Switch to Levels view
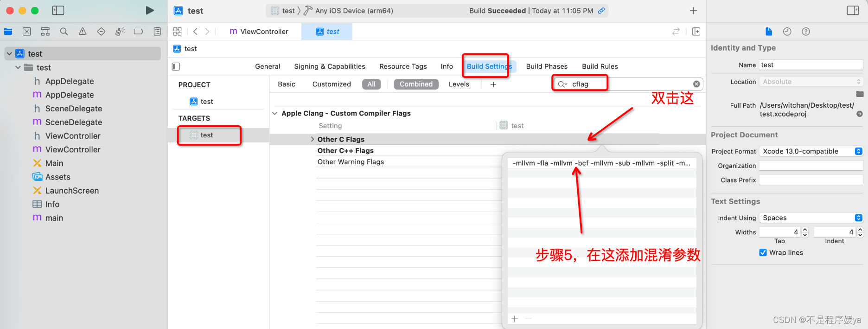This screenshot has width=868, height=329. pos(459,84)
